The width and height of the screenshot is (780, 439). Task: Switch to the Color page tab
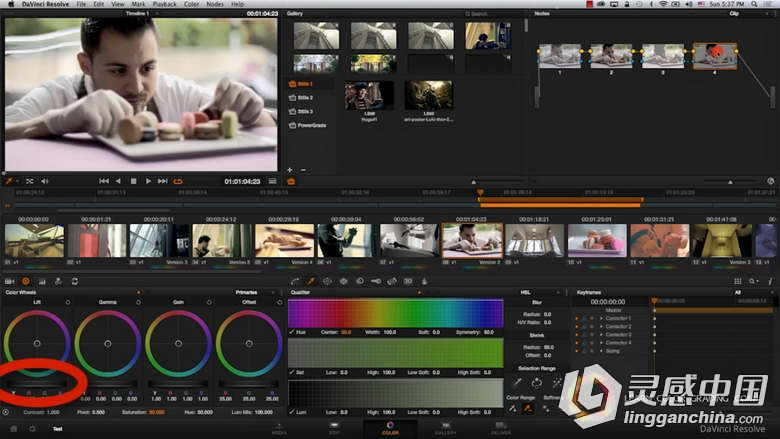click(390, 429)
